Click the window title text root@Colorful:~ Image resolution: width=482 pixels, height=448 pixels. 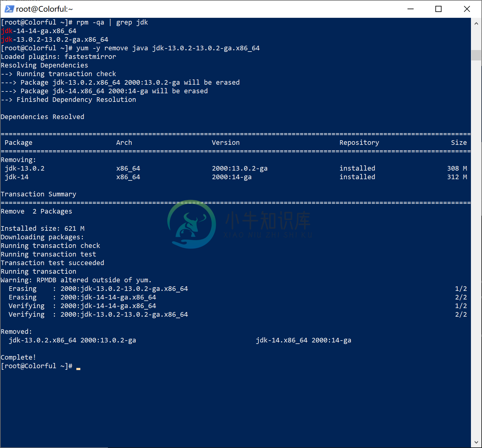pyautogui.click(x=44, y=9)
